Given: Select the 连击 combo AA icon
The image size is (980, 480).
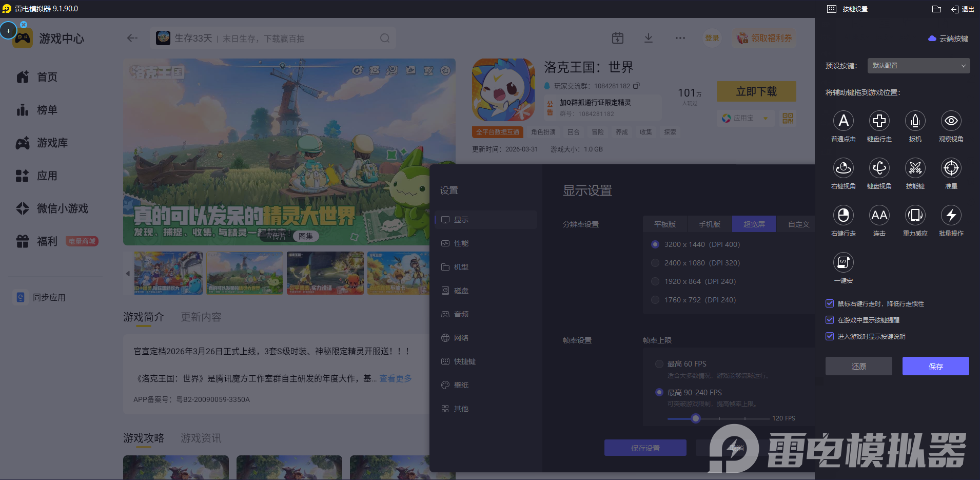Looking at the screenshot, I should pyautogui.click(x=879, y=215).
